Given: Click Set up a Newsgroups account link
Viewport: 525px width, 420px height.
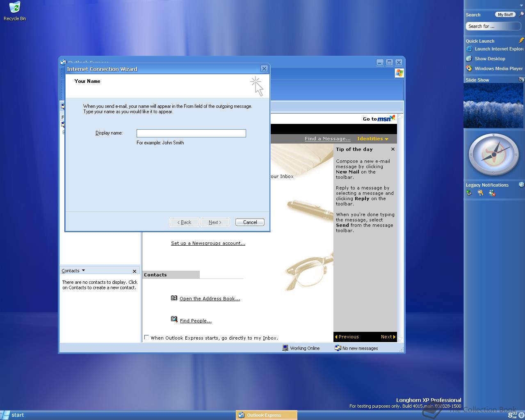Looking at the screenshot, I should tap(208, 243).
